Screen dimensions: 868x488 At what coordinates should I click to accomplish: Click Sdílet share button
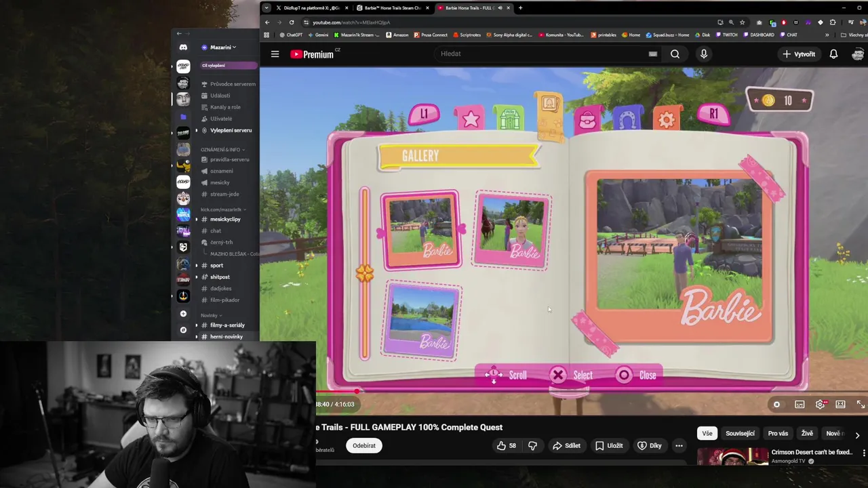(566, 445)
